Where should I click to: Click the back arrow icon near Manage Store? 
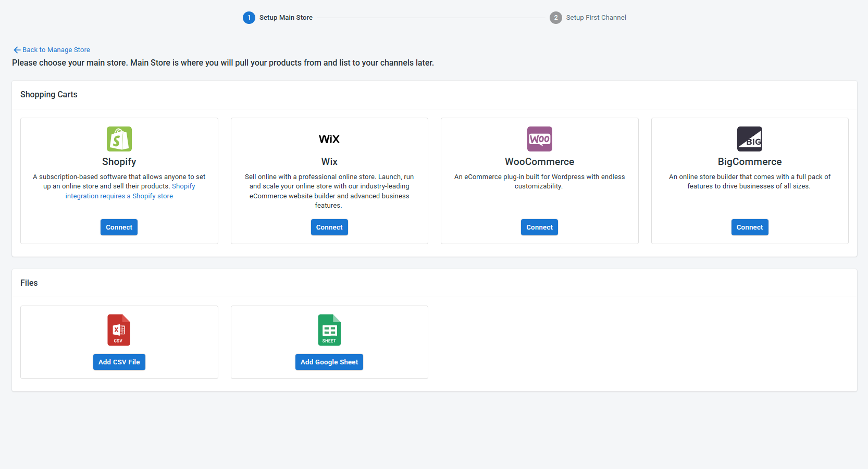pos(17,50)
